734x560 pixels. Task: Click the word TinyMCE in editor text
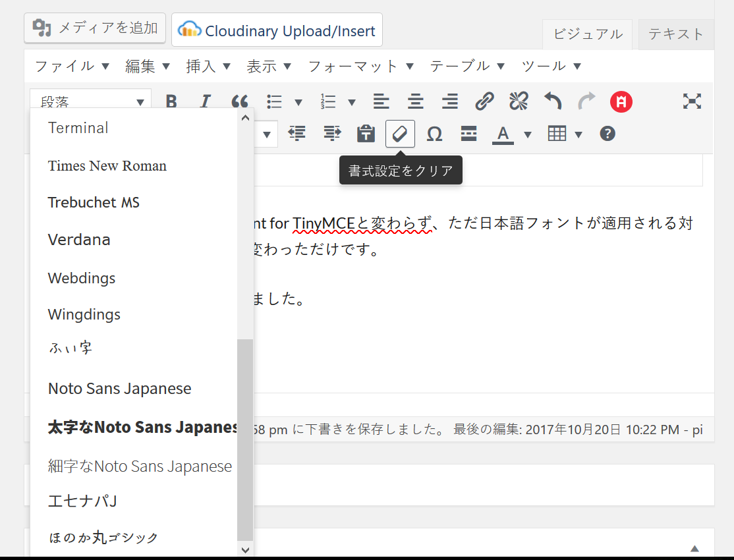(324, 223)
